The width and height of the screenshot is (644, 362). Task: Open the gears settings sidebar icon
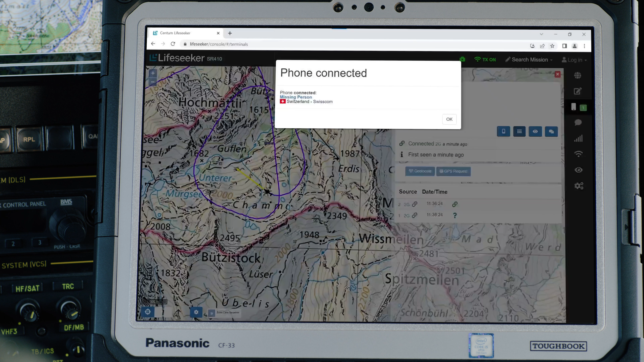click(x=578, y=186)
